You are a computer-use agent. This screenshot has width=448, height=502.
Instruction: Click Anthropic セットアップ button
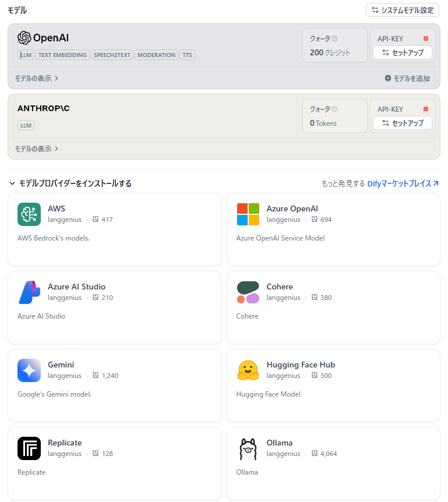point(402,123)
